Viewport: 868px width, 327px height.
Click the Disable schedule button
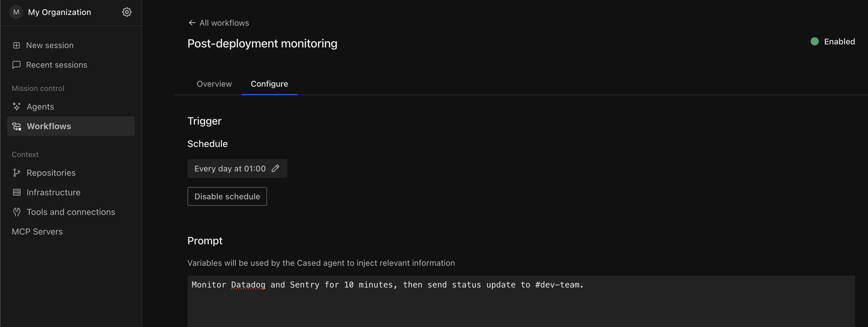pos(227,196)
